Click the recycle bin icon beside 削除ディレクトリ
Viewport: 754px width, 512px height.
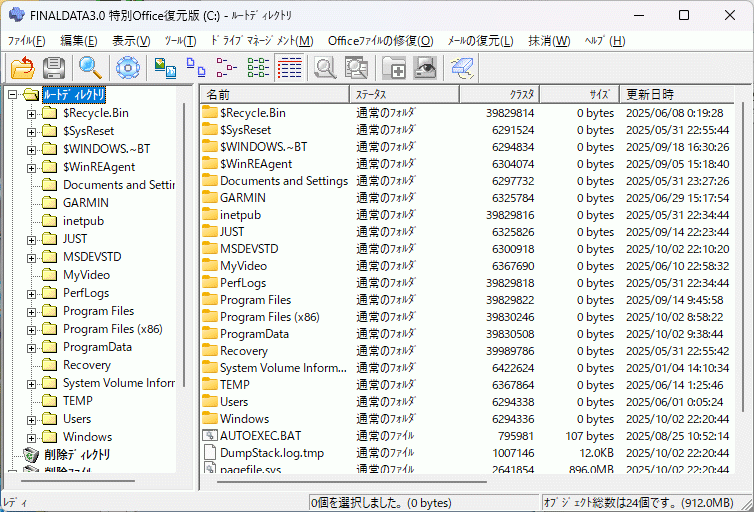(31, 455)
